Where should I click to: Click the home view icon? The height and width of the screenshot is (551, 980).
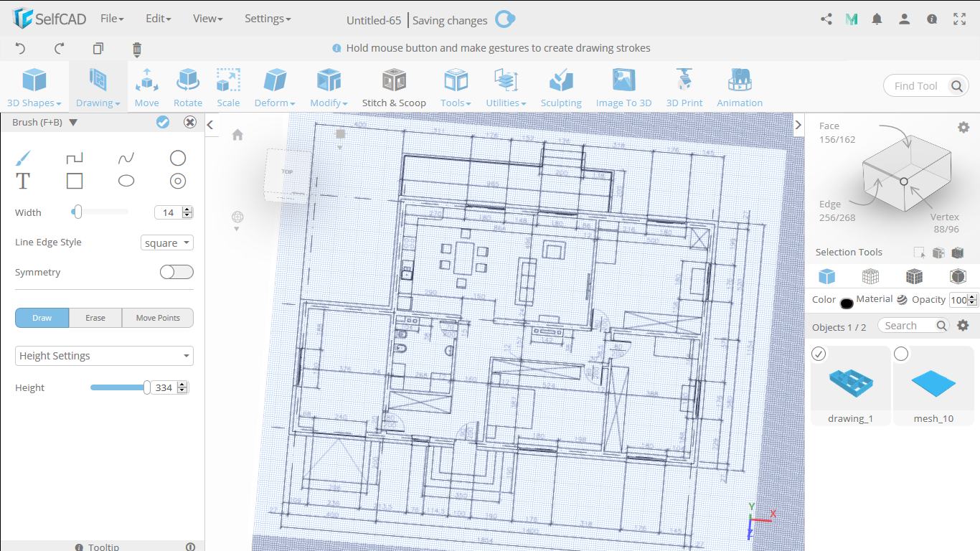[x=237, y=135]
